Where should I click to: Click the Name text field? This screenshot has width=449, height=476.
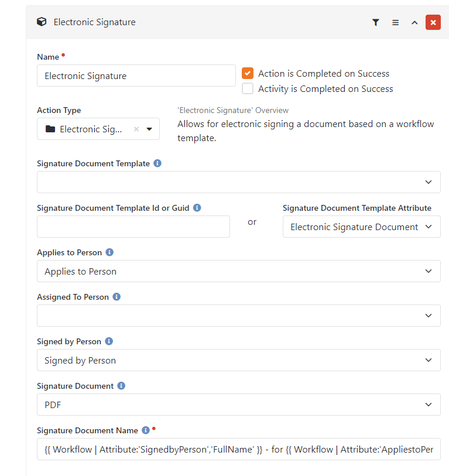point(136,76)
